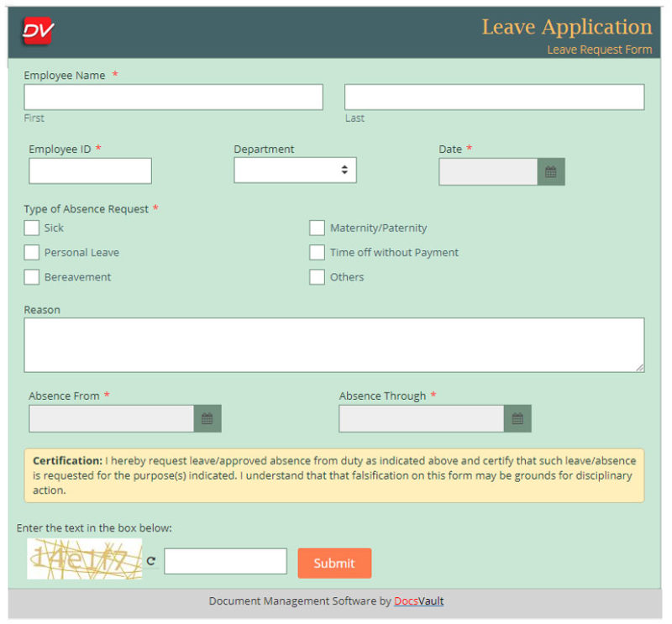The height and width of the screenshot is (624, 672).
Task: Enable the Maternity/Paternity option
Action: tap(317, 228)
